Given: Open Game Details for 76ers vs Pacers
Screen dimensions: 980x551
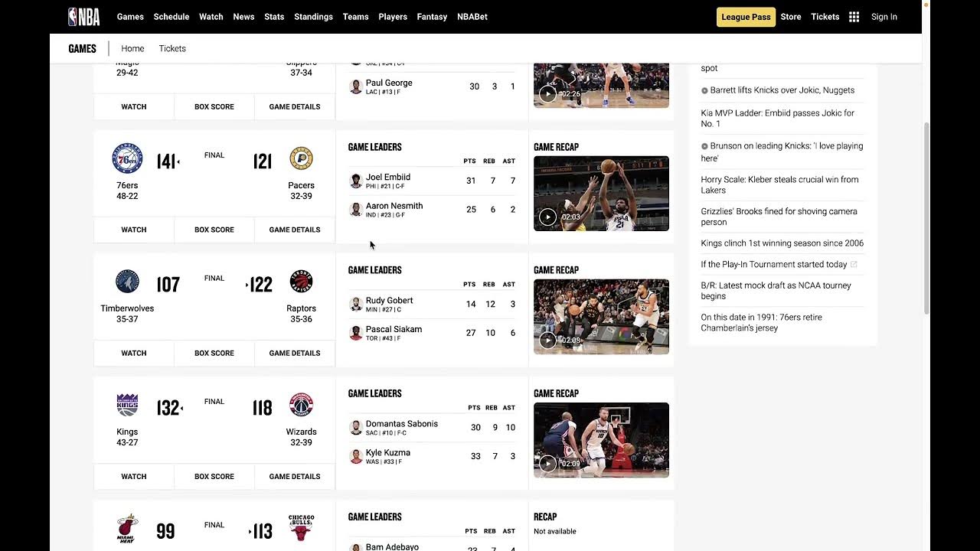Looking at the screenshot, I should pyautogui.click(x=295, y=230).
